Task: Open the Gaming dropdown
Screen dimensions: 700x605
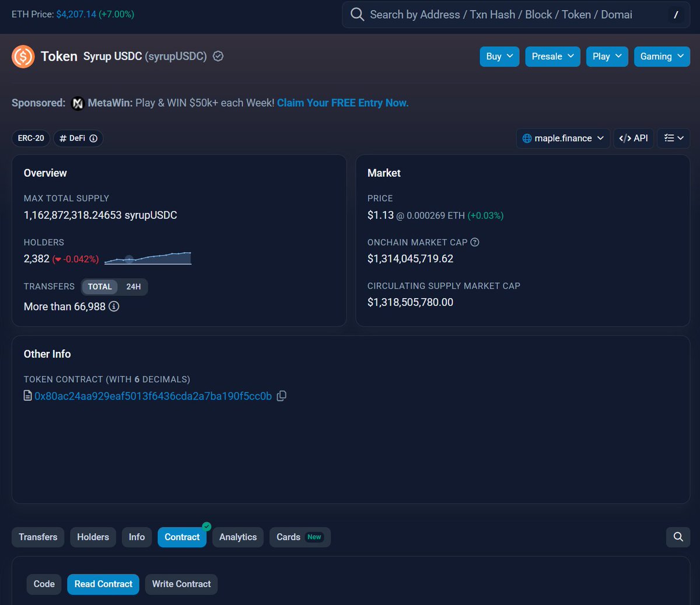Action: 662,57
